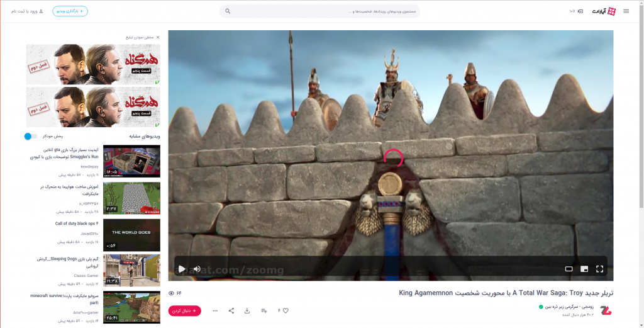Like the video with the heart icon
Viewport: 644px width, 328px height.
(x=285, y=310)
